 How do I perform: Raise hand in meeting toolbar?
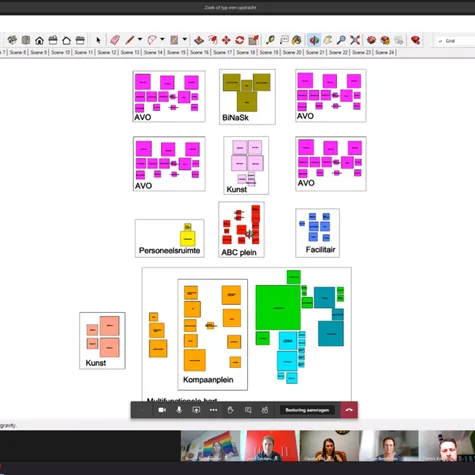(x=230, y=410)
